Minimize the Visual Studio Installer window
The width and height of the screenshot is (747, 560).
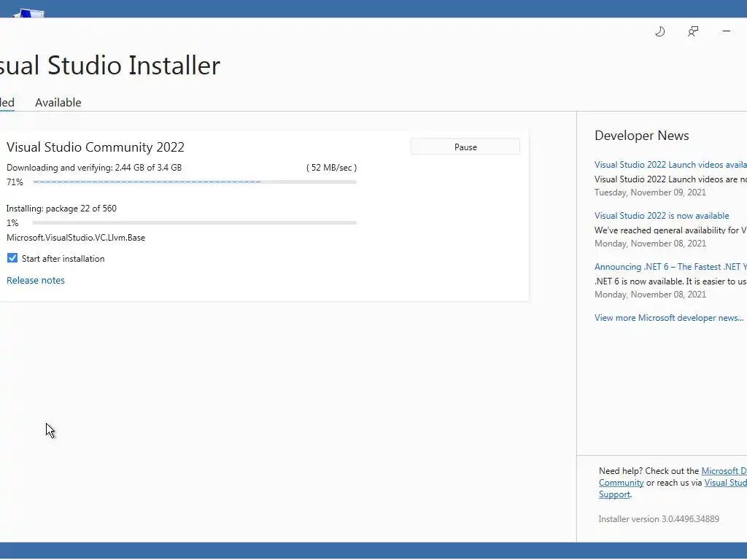click(727, 31)
